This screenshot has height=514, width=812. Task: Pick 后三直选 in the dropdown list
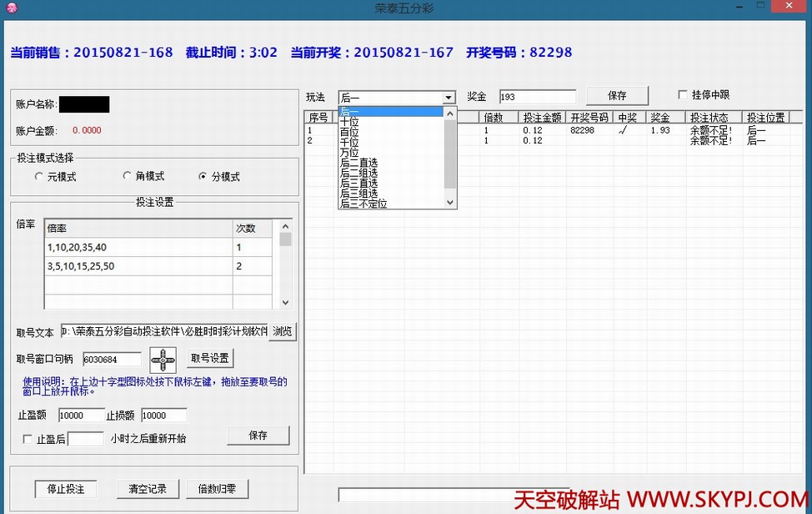(358, 183)
